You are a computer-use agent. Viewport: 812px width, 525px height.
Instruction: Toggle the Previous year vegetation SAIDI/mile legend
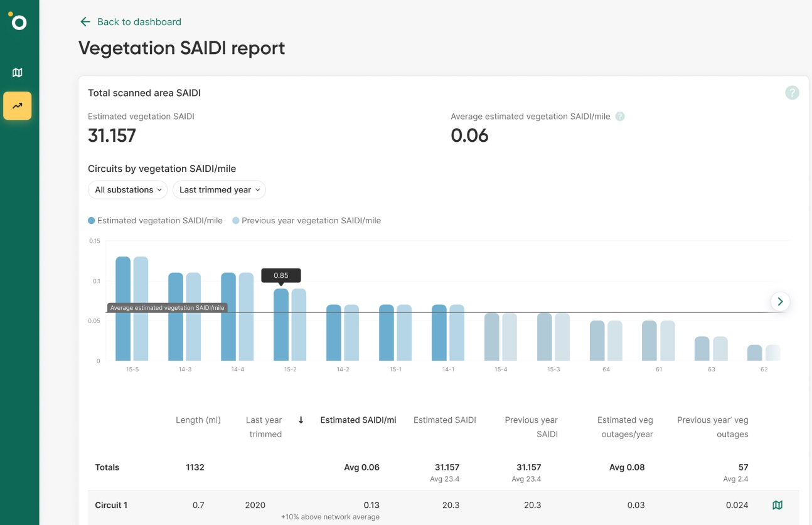(307, 221)
